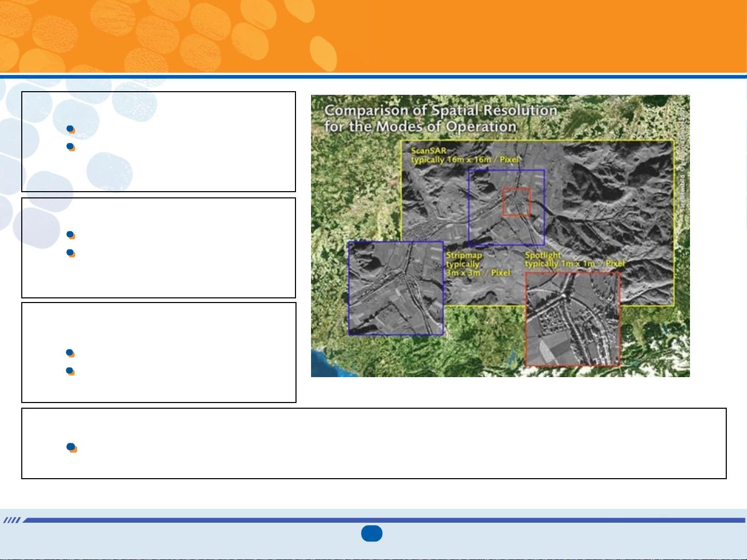The height and width of the screenshot is (560, 747).
Task: Click the first bullet in the top text box
Action: (71, 130)
